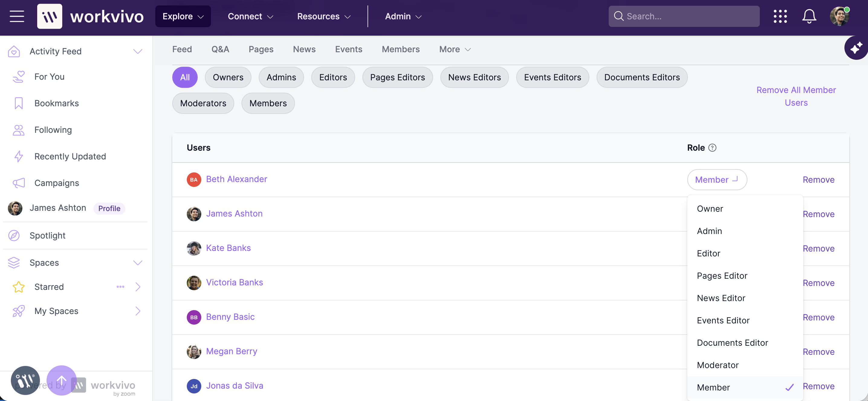This screenshot has width=868, height=401.
Task: Open the user profile avatar menu
Action: coord(839,16)
